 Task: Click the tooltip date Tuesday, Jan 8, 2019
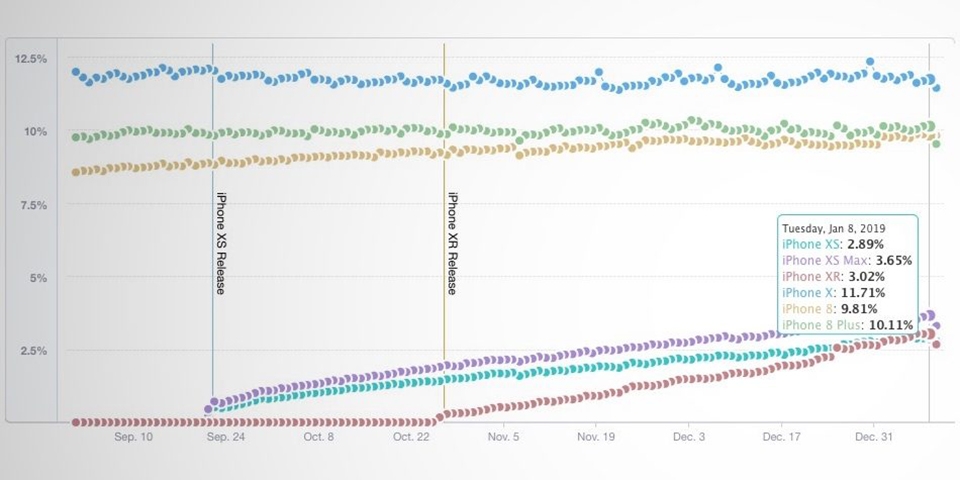(833, 228)
